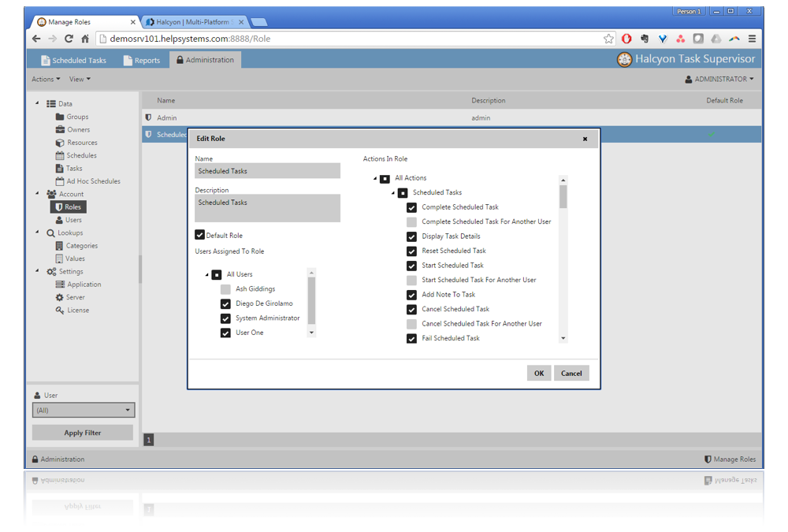Collapse the Lookups tree node
The width and height of the screenshot is (788, 532).
tap(37, 232)
